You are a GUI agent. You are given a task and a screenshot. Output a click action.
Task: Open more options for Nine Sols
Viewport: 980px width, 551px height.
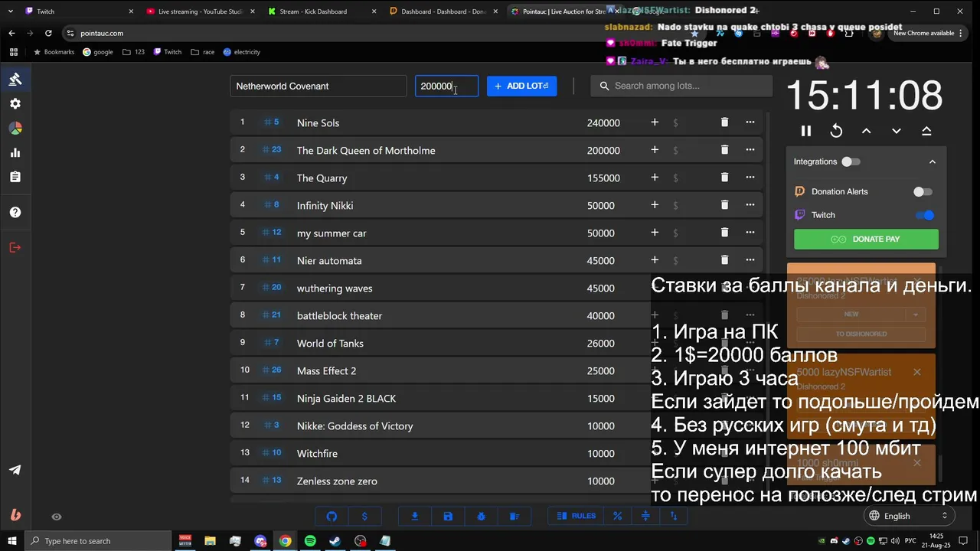[x=750, y=122]
